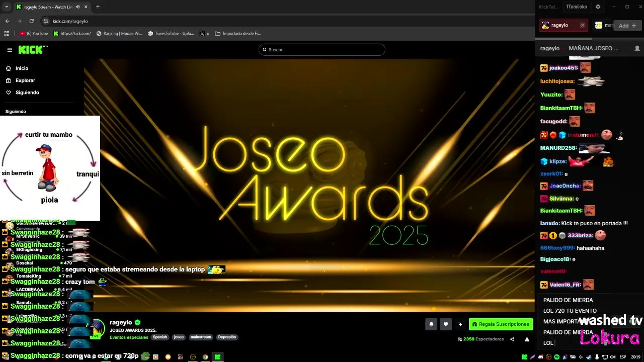Focus the Buscar search field

[x=322, y=50]
